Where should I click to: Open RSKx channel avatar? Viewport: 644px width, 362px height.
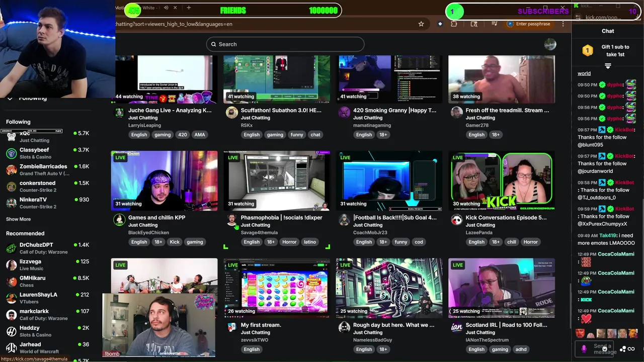coord(231,112)
